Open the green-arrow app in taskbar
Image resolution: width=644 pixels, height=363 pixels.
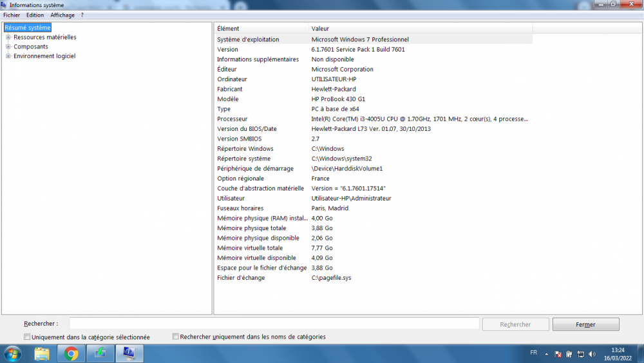(x=100, y=353)
